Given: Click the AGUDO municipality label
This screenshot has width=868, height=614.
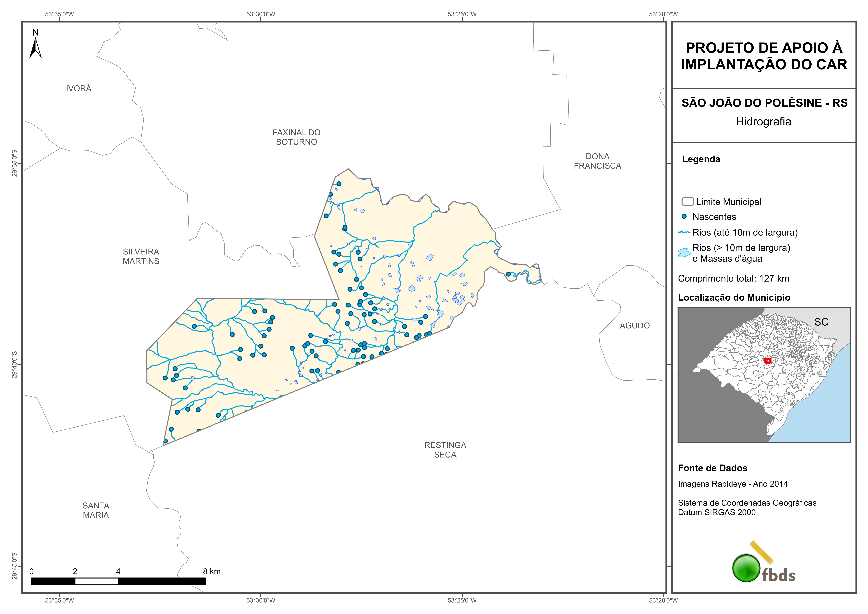Looking at the screenshot, I should click(635, 326).
